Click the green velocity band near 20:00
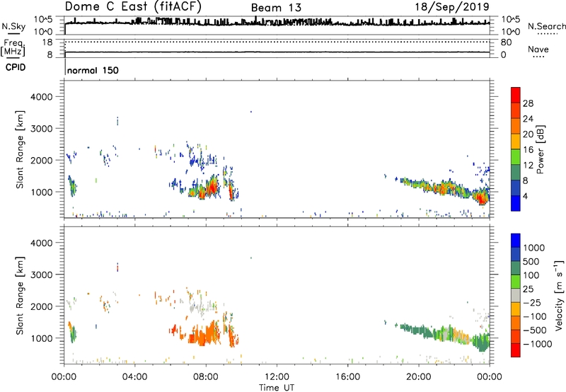Viewport: 566px width, 392px height. (x=419, y=330)
